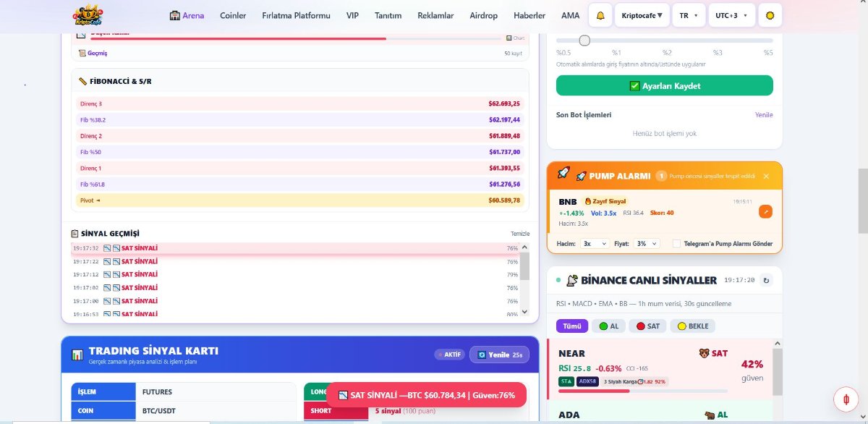Viewport: 868px width, 424px height.
Task: Click the ST▲ badge on NEAR card
Action: [x=566, y=381]
